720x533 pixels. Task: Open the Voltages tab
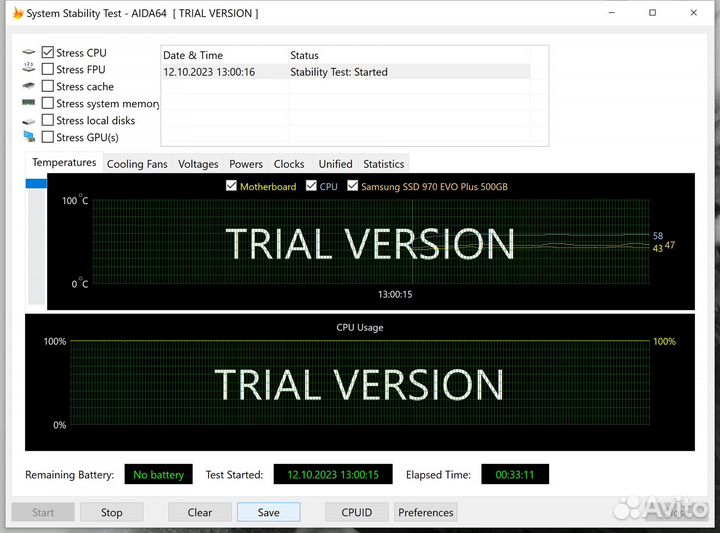click(198, 164)
